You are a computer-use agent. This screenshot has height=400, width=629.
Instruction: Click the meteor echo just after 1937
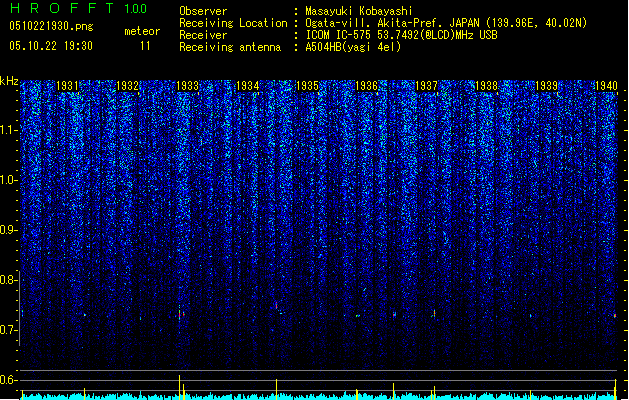[x=434, y=313]
